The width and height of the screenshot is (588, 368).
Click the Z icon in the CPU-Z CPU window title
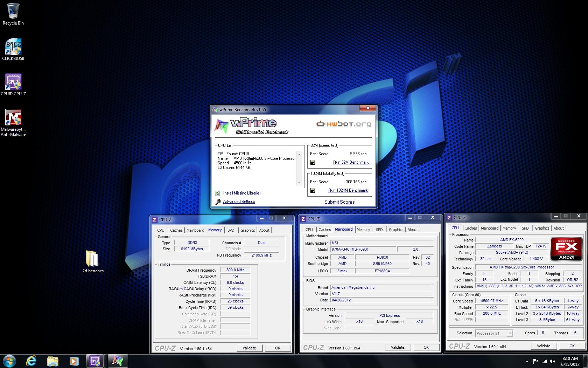click(449, 217)
